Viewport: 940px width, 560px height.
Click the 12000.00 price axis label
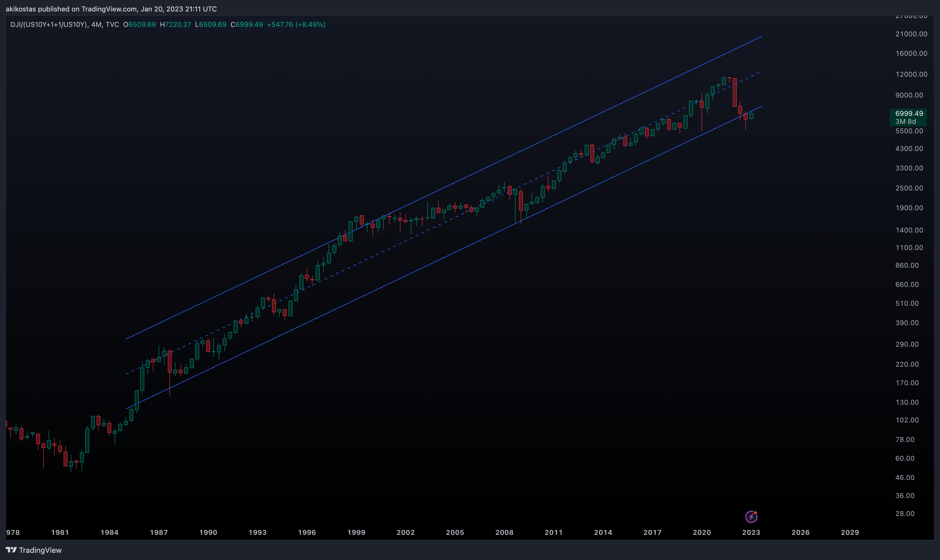[911, 74]
